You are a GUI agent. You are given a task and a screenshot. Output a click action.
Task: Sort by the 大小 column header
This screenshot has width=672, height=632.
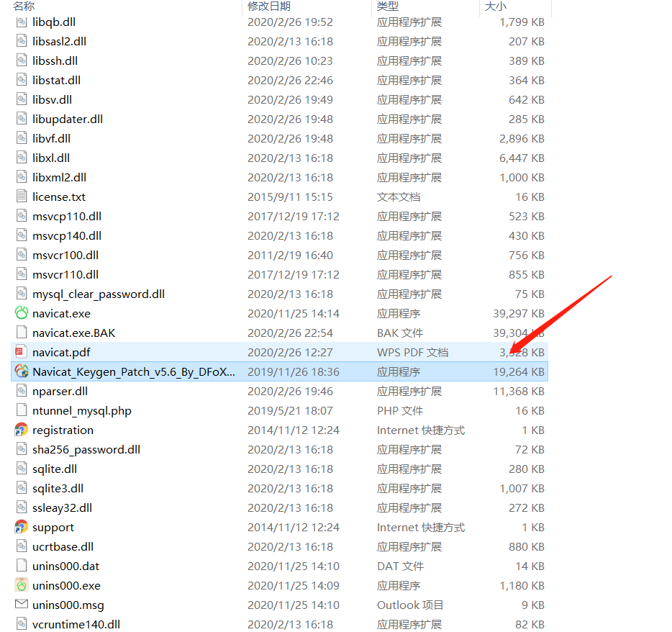pos(496,6)
